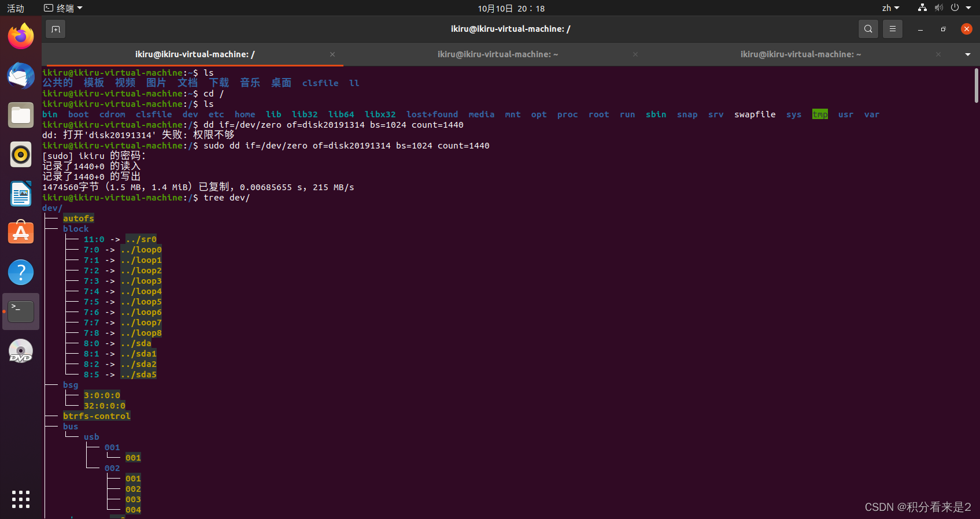Viewport: 980px width, 519px height.
Task: Open the 活动 Activities overview
Action: pyautogui.click(x=16, y=8)
